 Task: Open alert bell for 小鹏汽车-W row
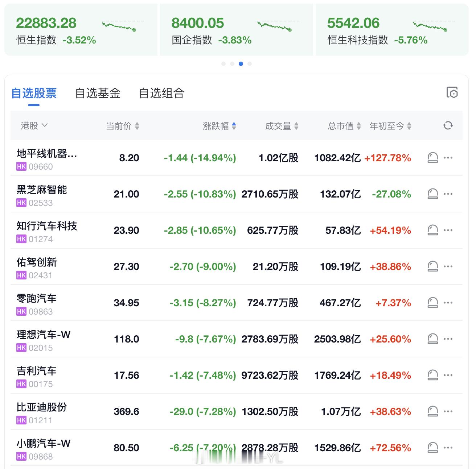[432, 448]
